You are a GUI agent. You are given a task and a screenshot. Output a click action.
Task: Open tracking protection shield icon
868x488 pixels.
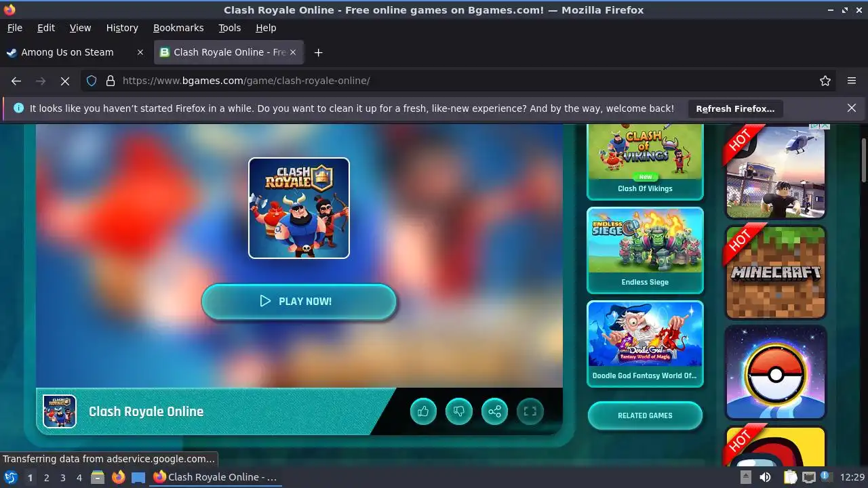92,81
